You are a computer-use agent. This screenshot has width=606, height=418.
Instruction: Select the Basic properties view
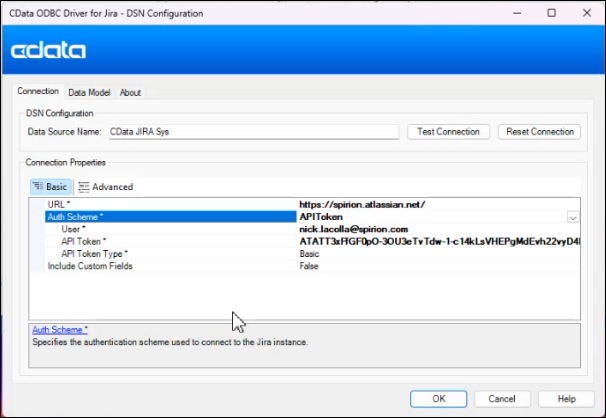point(51,187)
